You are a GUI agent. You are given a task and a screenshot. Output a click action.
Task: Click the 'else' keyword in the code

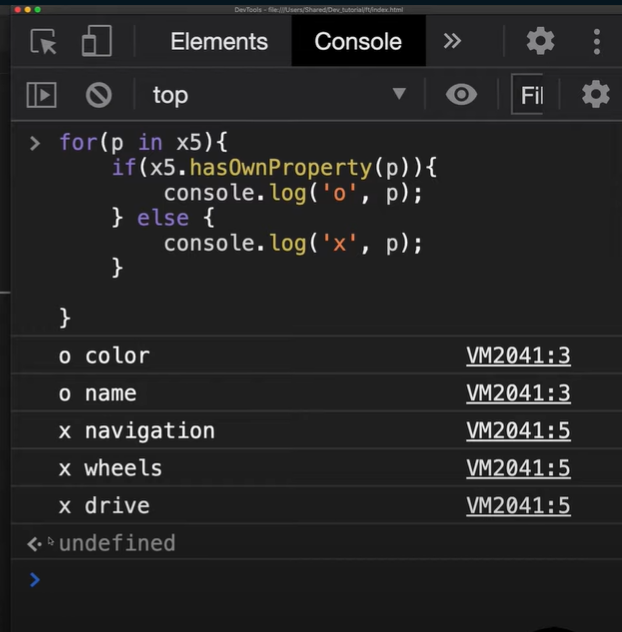pyautogui.click(x=163, y=218)
